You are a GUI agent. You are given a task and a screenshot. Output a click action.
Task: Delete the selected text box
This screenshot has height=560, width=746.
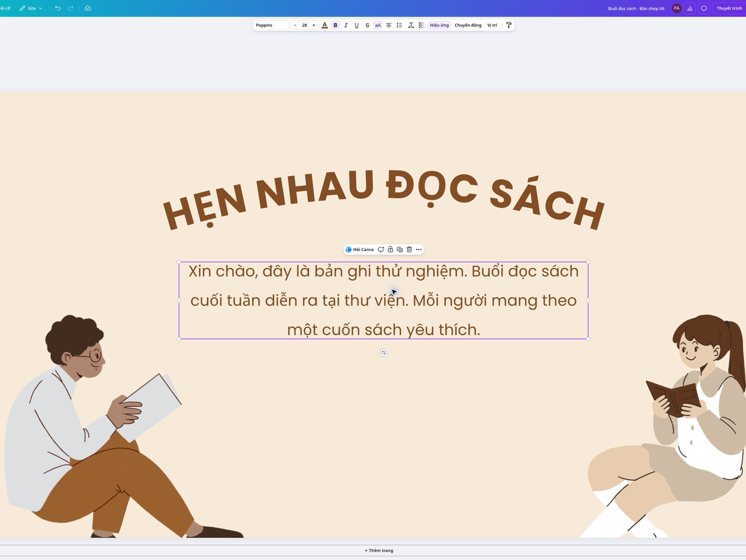409,250
